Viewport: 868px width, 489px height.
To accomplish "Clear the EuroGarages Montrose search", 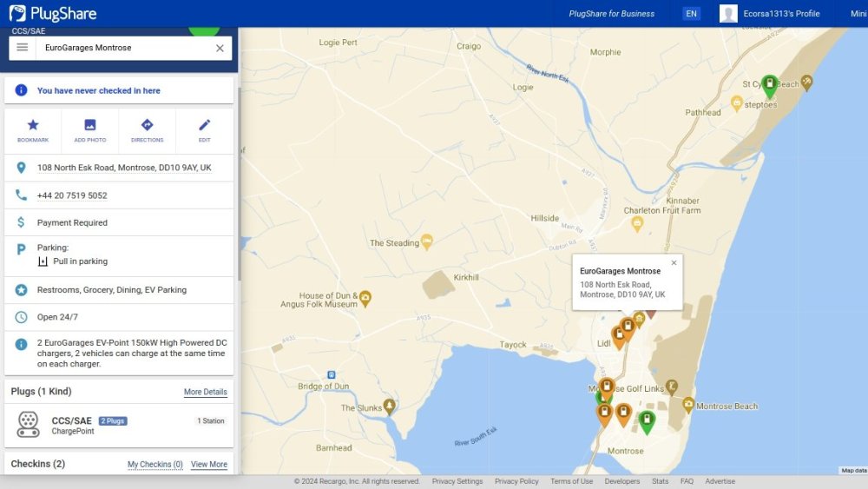I will (x=220, y=48).
